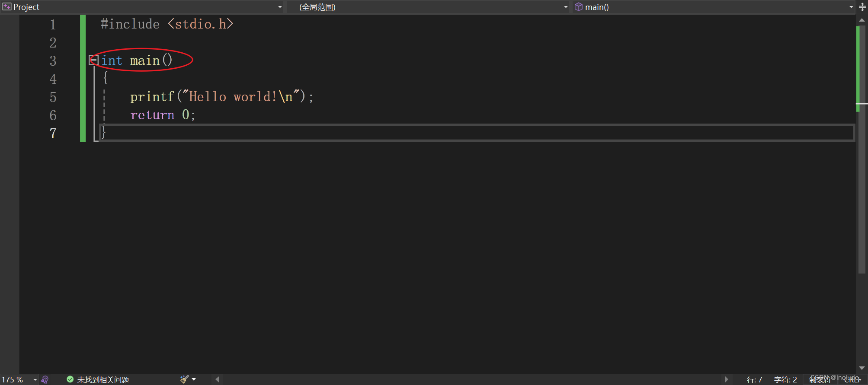Click the #include <stdio.h> line
This screenshot has width=868, height=385.
[x=167, y=24]
